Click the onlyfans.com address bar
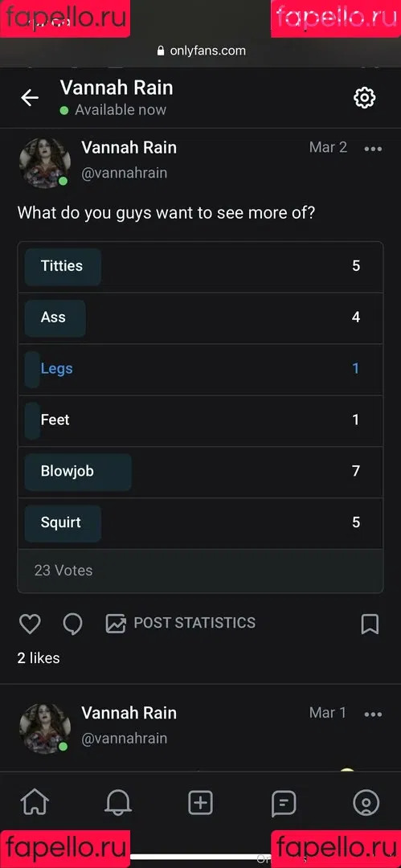401x868 pixels. (201, 51)
